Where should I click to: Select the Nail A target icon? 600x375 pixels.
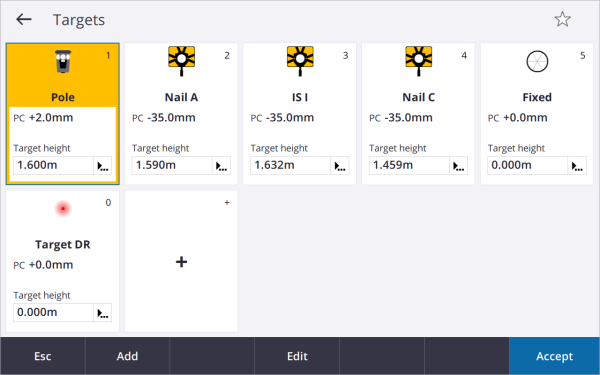click(x=181, y=61)
